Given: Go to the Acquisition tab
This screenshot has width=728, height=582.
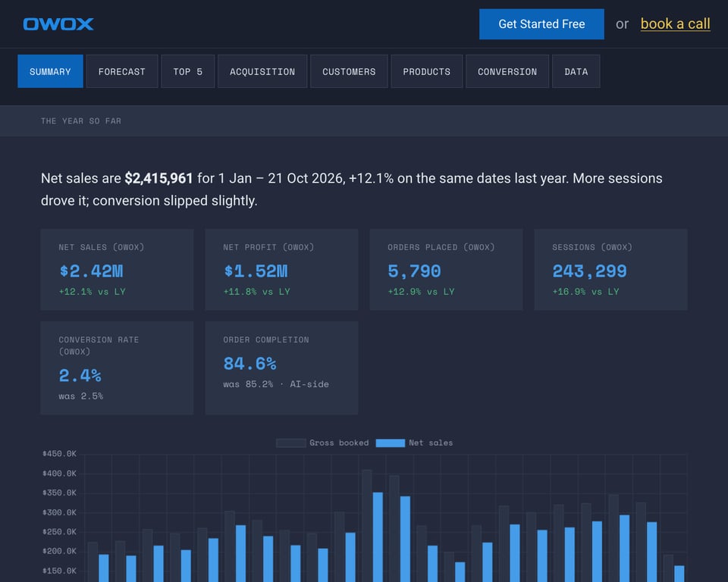Looking at the screenshot, I should [262, 71].
